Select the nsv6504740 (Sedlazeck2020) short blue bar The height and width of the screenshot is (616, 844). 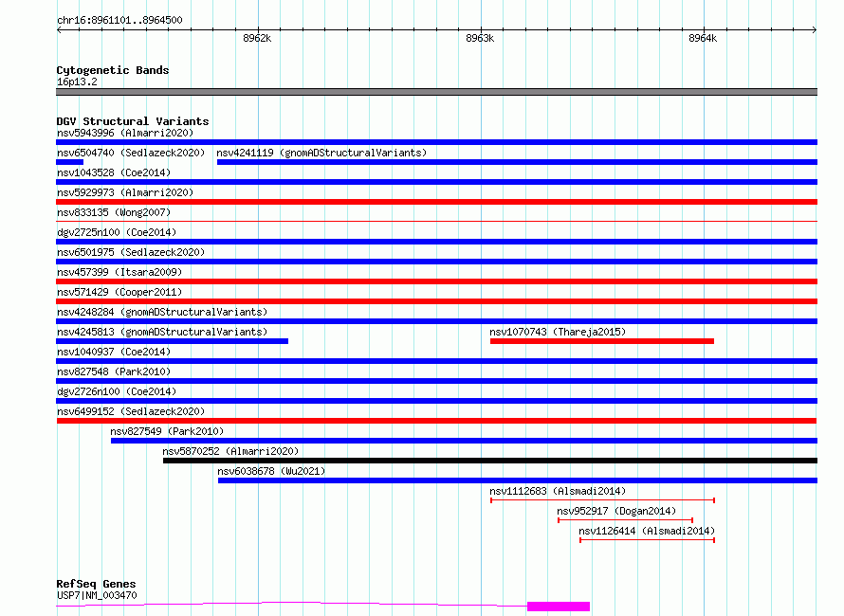tap(70, 162)
